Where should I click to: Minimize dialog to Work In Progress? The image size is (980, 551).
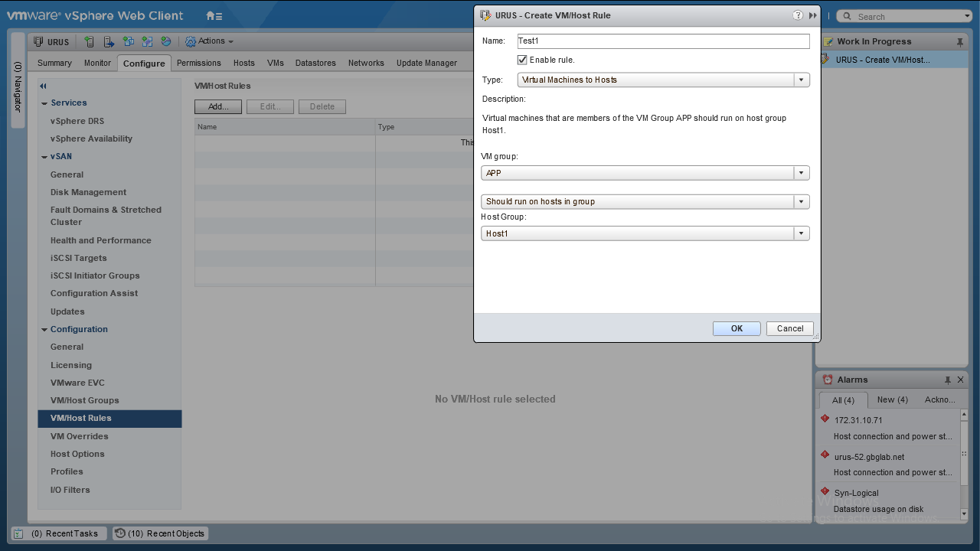tap(813, 15)
